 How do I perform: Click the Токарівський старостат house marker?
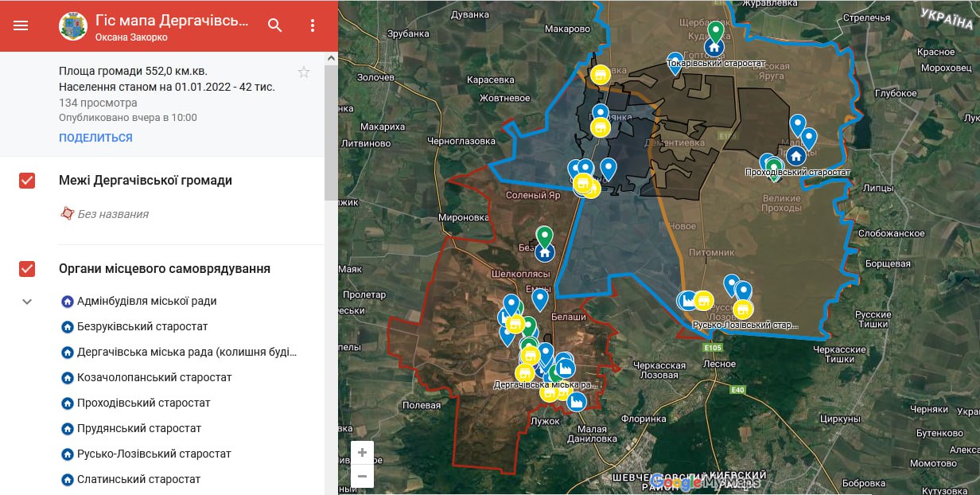click(x=715, y=48)
